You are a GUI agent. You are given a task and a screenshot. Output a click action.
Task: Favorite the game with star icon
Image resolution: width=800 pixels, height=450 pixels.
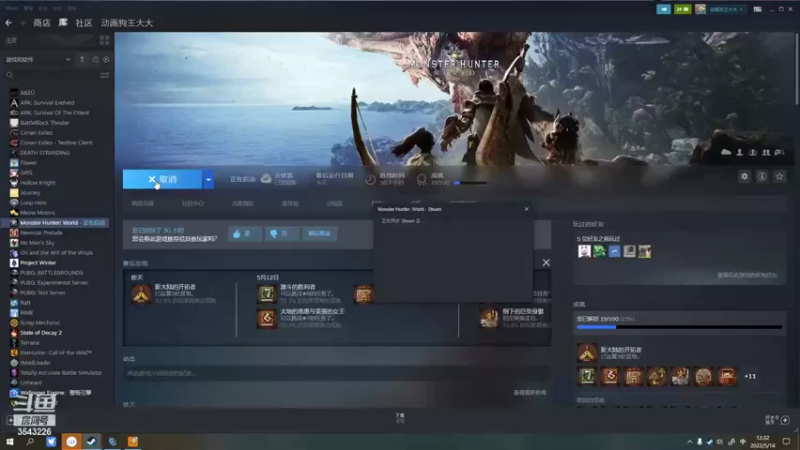click(779, 177)
